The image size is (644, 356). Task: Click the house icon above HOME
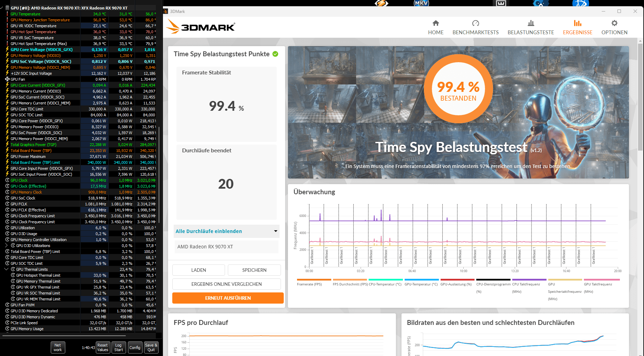coord(436,23)
